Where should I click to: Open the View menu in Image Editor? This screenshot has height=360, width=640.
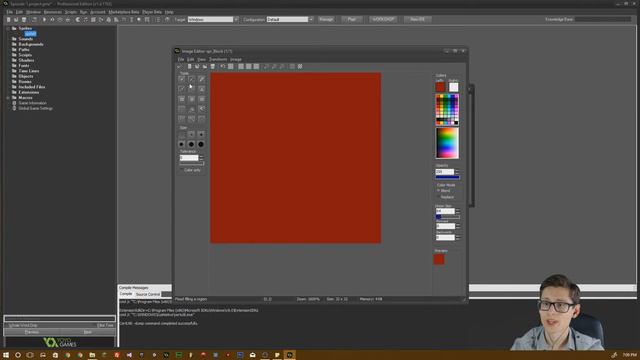point(201,59)
